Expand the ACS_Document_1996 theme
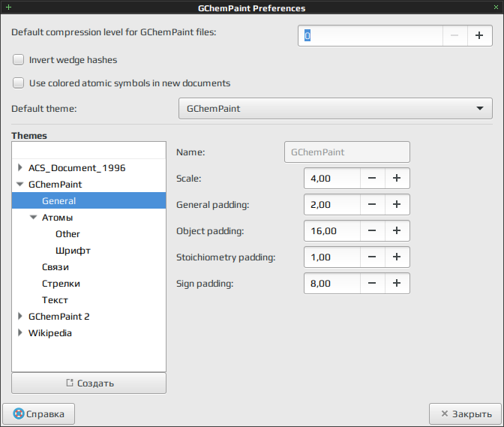504x427 pixels. click(20, 167)
